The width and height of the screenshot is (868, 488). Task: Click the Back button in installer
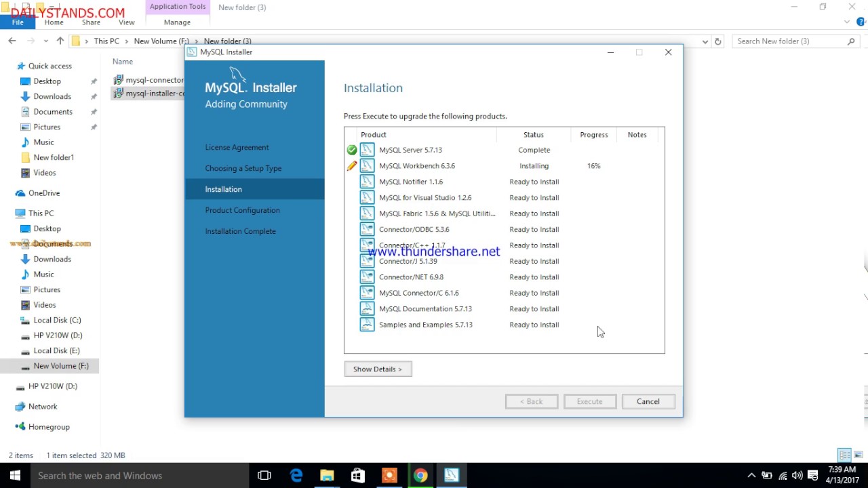[x=531, y=401]
